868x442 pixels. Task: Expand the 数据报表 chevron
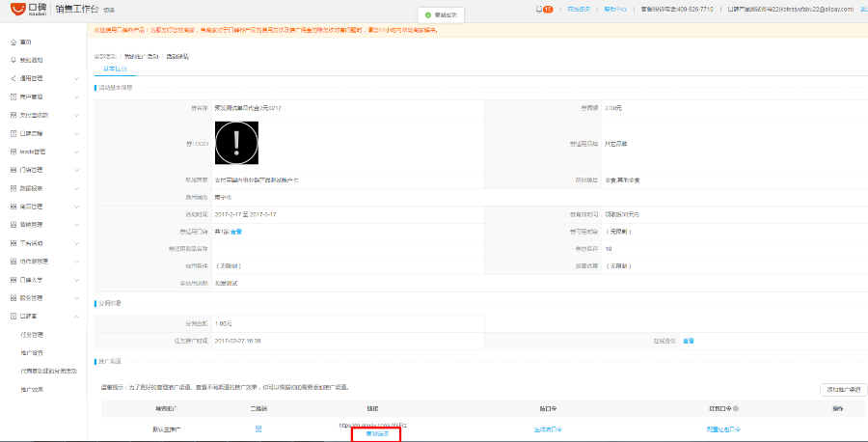click(x=76, y=188)
